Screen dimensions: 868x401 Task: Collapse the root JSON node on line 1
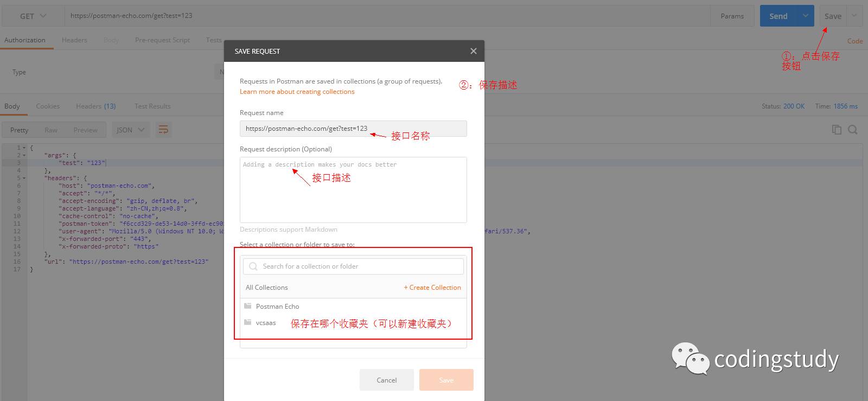tap(24, 148)
